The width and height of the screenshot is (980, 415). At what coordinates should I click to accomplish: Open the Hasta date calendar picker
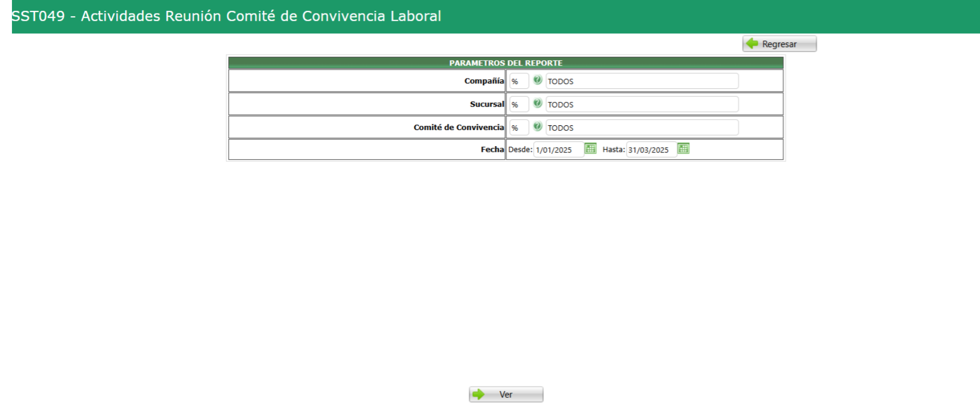click(x=683, y=149)
